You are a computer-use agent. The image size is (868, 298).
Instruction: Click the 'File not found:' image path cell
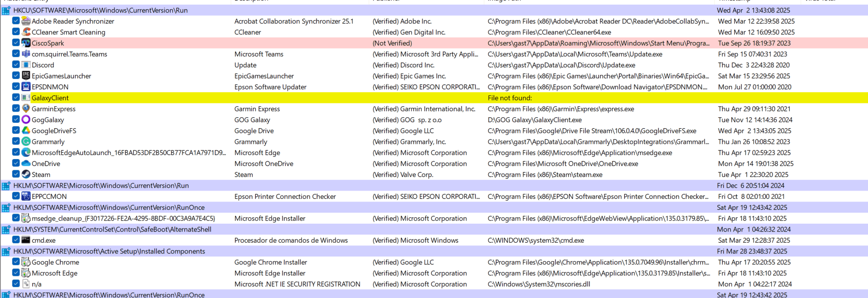coord(510,98)
